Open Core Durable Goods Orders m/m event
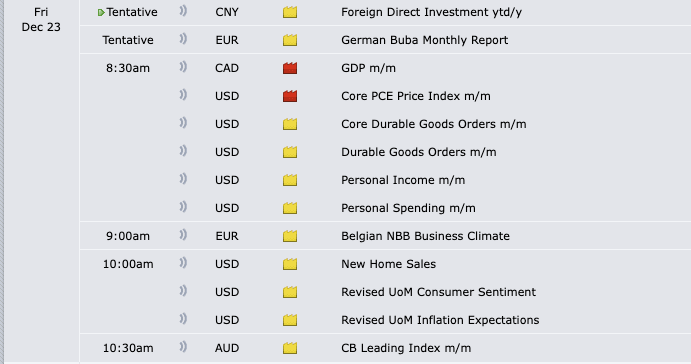The width and height of the screenshot is (691, 364). pos(434,124)
